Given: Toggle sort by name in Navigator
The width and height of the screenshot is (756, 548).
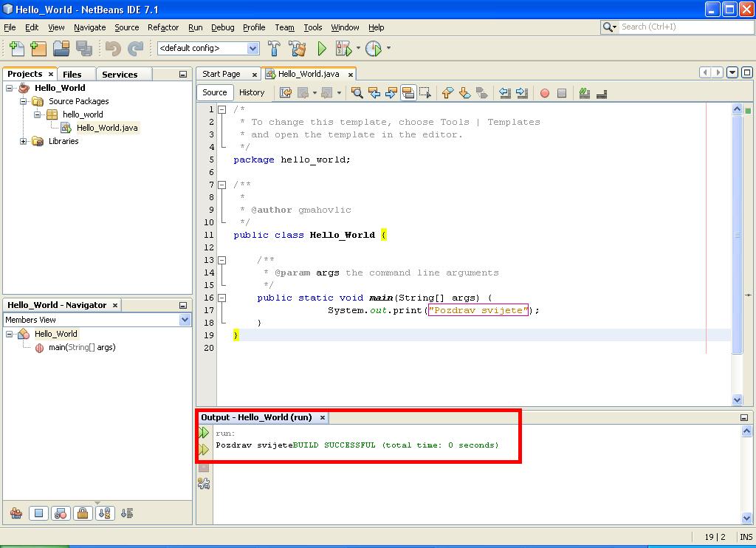Looking at the screenshot, I should coord(105,513).
